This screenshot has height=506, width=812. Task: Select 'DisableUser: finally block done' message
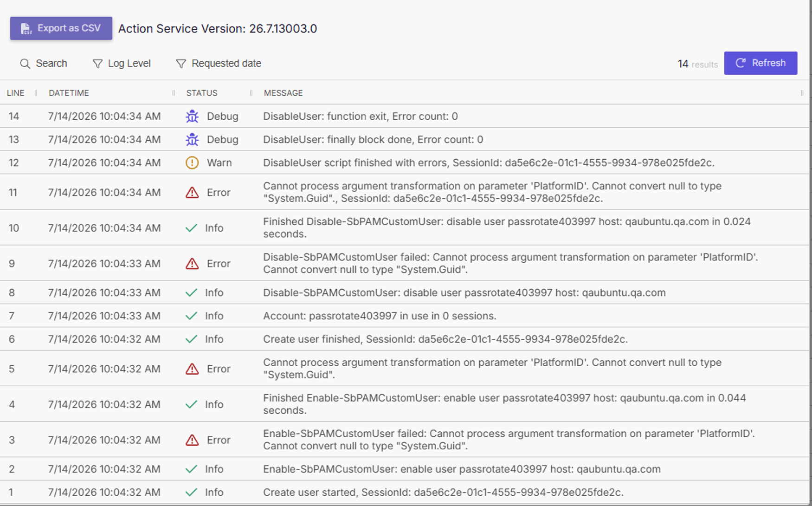click(x=373, y=139)
